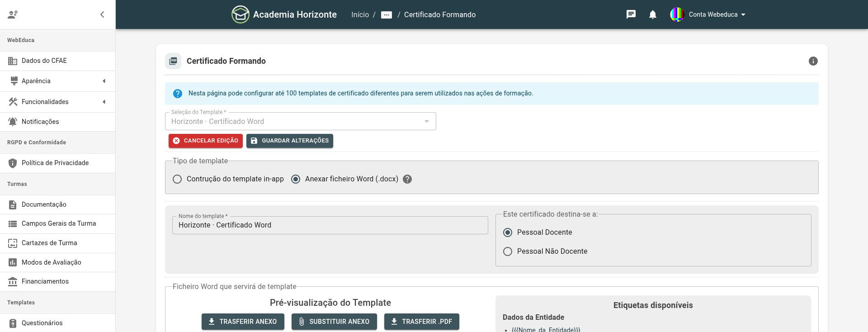Click the Documentação file icon

tap(13, 204)
